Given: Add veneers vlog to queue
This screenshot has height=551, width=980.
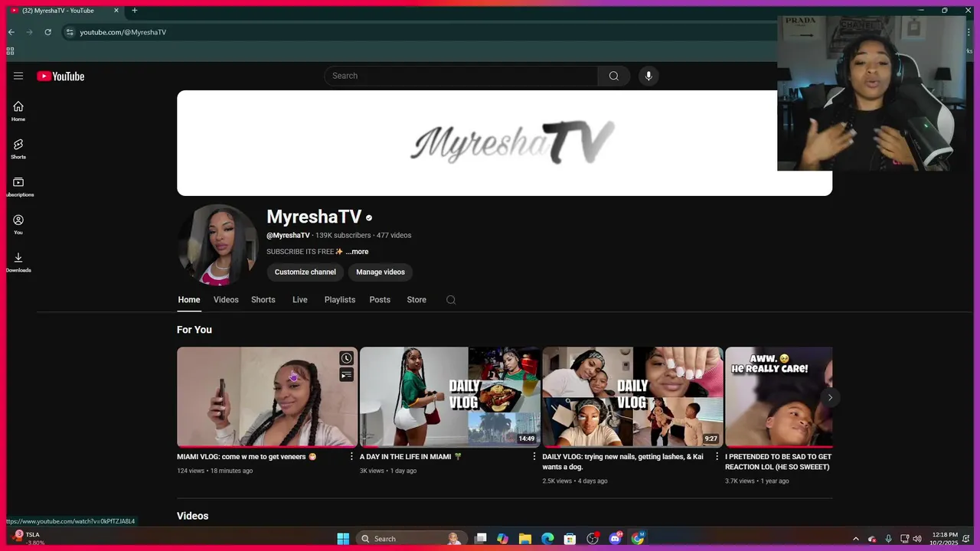Looking at the screenshot, I should click(x=347, y=375).
